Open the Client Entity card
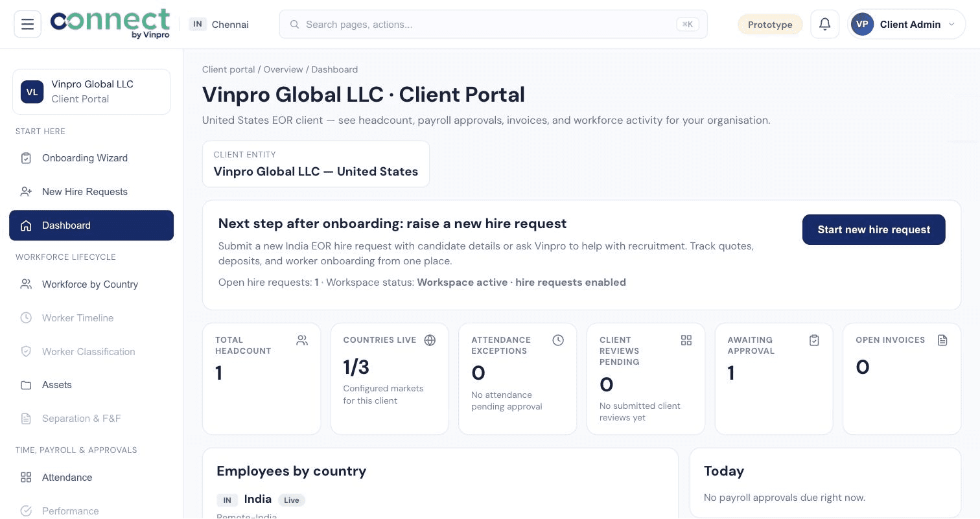The image size is (980, 519). pyautogui.click(x=316, y=164)
